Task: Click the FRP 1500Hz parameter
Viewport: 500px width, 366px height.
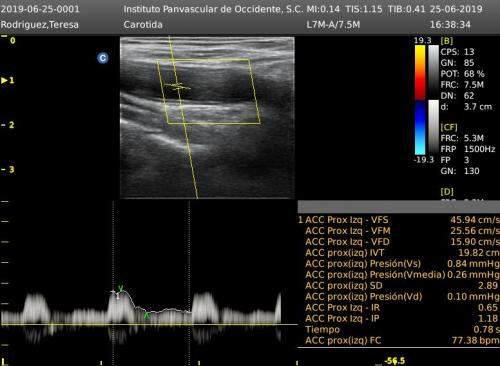Action: pos(468,149)
